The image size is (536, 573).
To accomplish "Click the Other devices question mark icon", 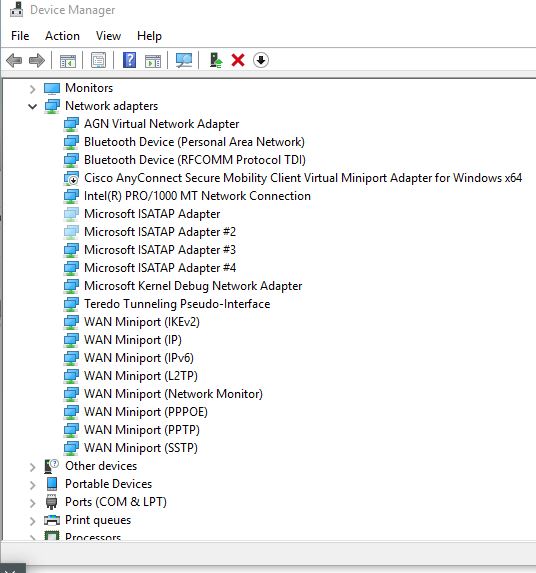I will pos(52,466).
